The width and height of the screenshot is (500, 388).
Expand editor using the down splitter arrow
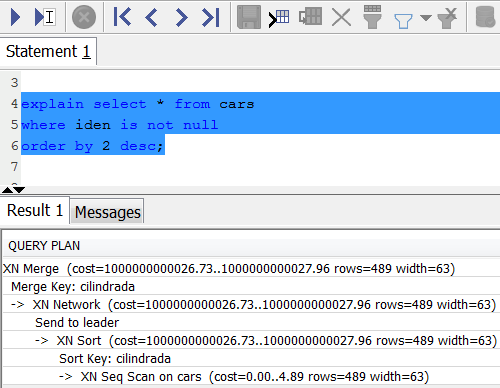pyautogui.click(x=19, y=190)
